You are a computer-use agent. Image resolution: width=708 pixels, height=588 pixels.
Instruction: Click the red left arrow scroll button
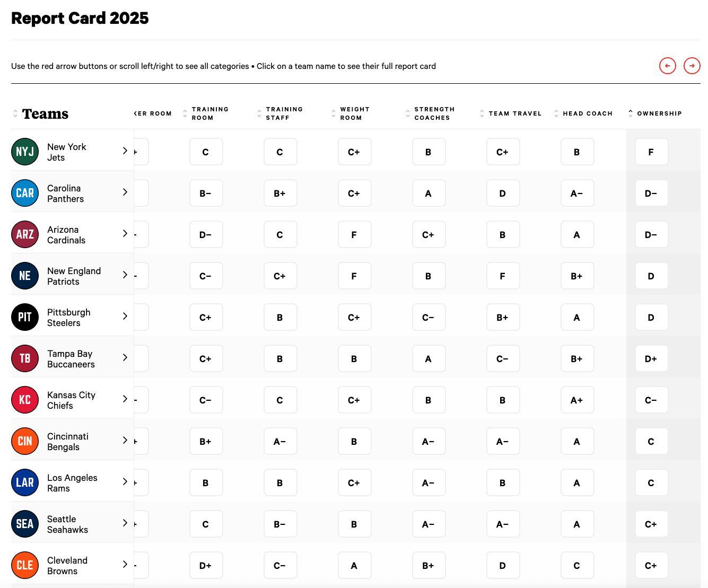pos(667,66)
